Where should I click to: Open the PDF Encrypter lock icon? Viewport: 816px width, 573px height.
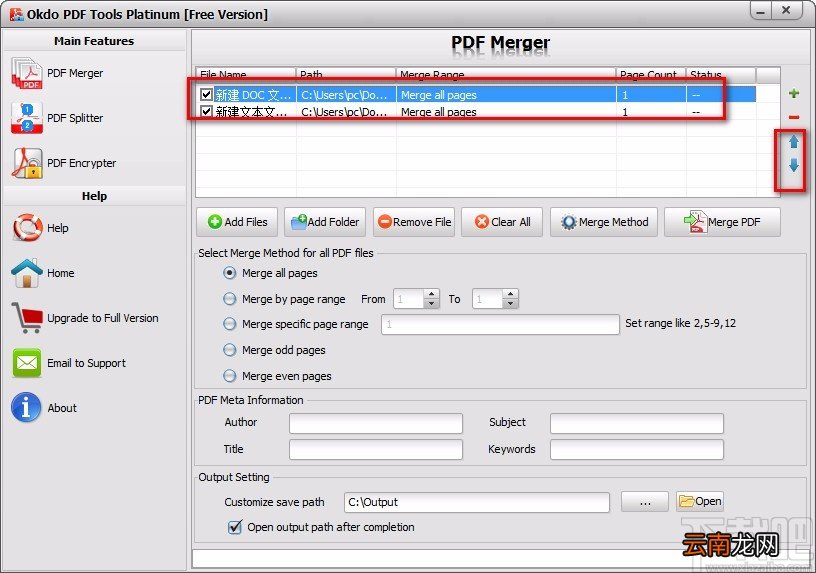(x=27, y=163)
